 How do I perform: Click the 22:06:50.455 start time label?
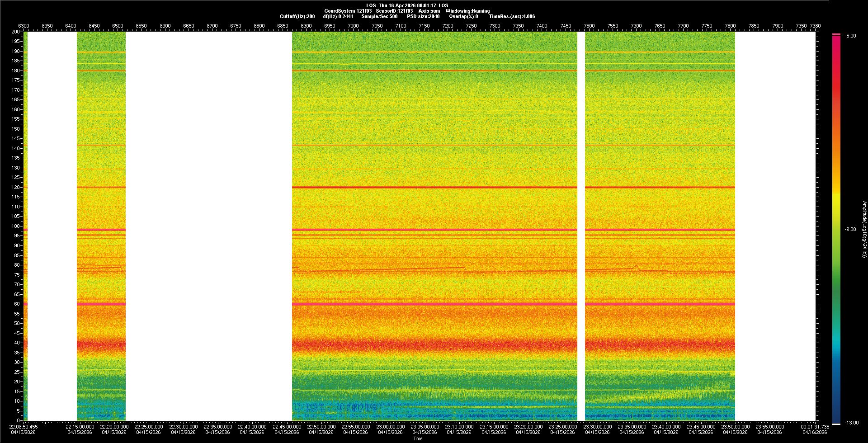click(x=24, y=427)
